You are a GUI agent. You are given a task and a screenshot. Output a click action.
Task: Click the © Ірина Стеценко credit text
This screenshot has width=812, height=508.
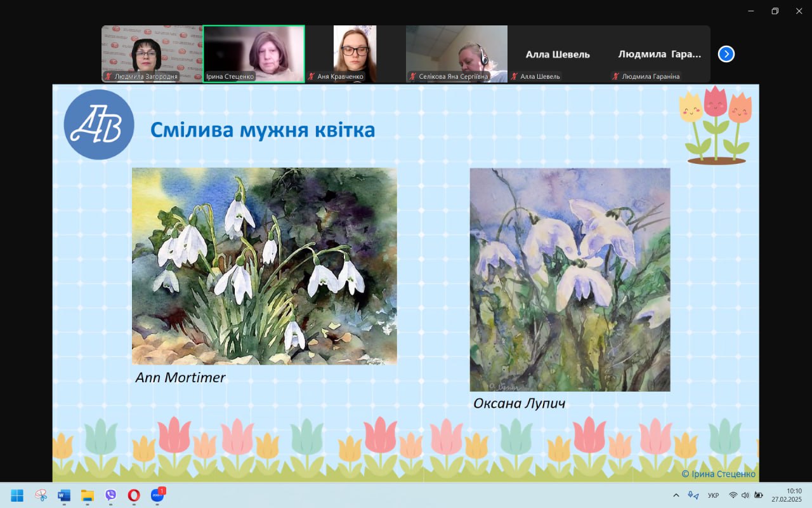coord(719,474)
